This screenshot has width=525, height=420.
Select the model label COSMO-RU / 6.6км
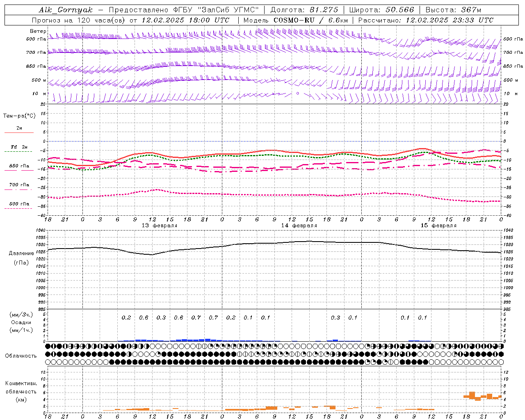click(311, 20)
